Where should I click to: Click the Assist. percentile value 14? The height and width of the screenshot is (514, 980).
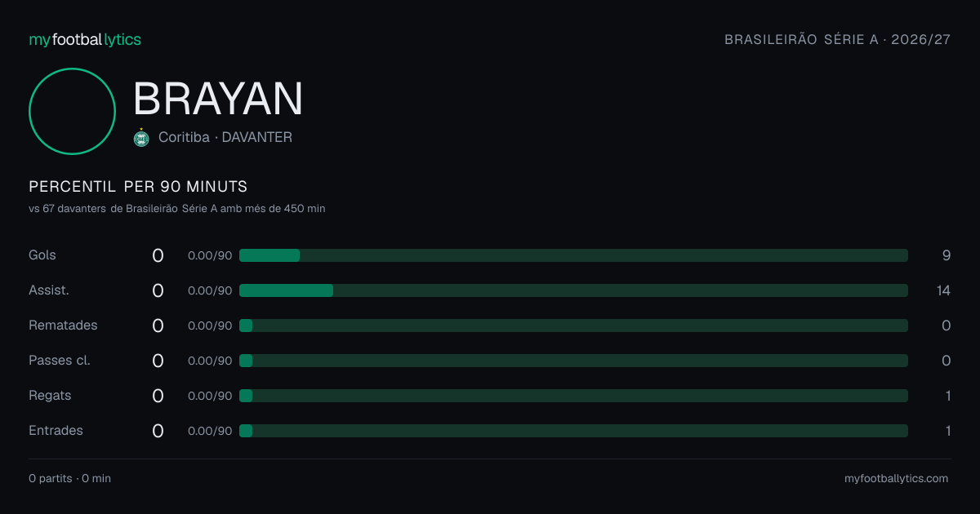943,290
